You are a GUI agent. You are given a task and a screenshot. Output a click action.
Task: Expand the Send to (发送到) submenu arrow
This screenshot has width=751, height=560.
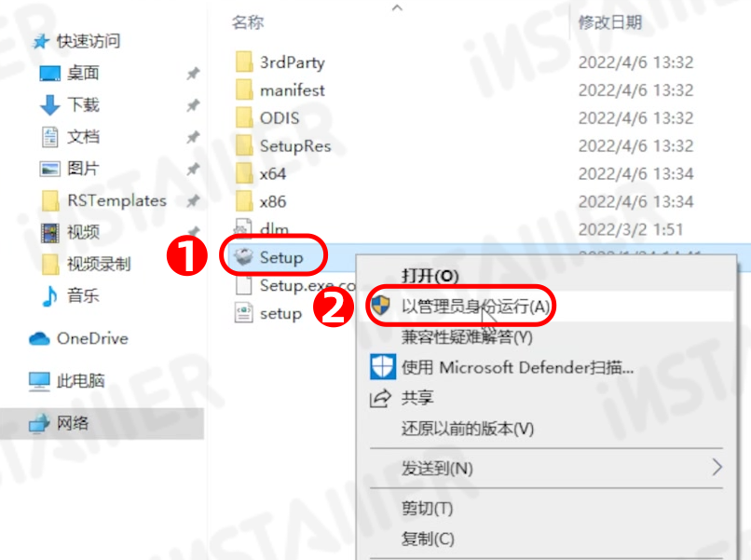tap(717, 467)
